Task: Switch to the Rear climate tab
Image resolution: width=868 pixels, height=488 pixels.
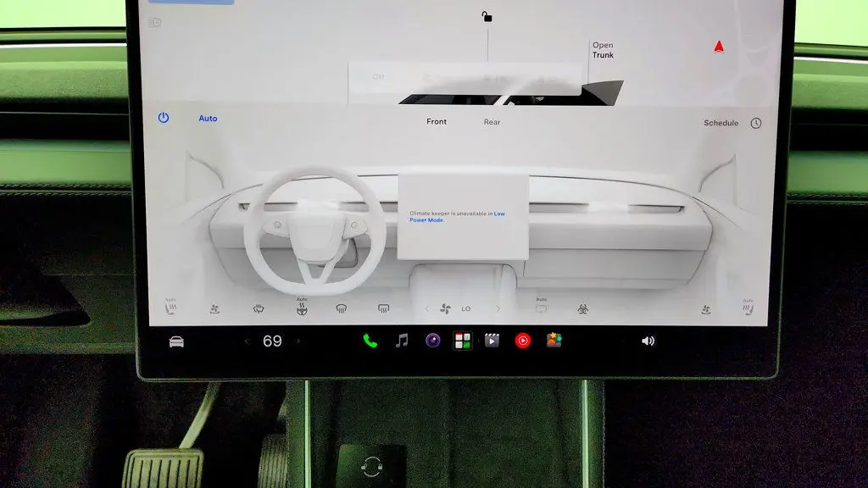Action: (x=492, y=122)
